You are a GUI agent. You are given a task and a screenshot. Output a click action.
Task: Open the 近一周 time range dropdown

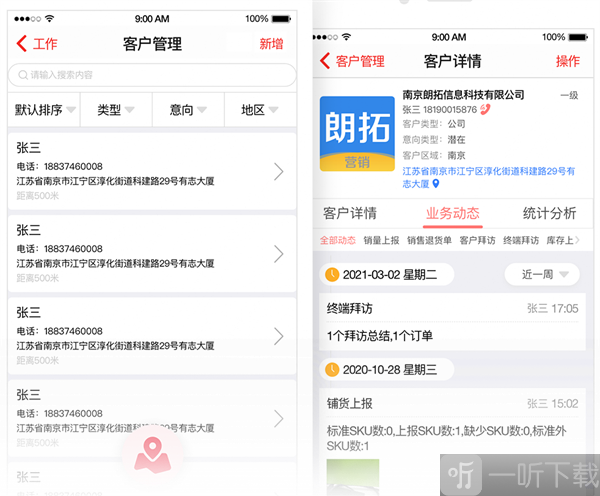pyautogui.click(x=542, y=274)
